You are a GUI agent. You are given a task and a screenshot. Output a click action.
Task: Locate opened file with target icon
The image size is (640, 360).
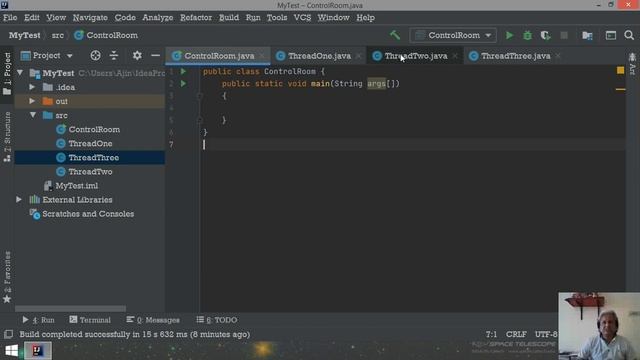pos(95,56)
